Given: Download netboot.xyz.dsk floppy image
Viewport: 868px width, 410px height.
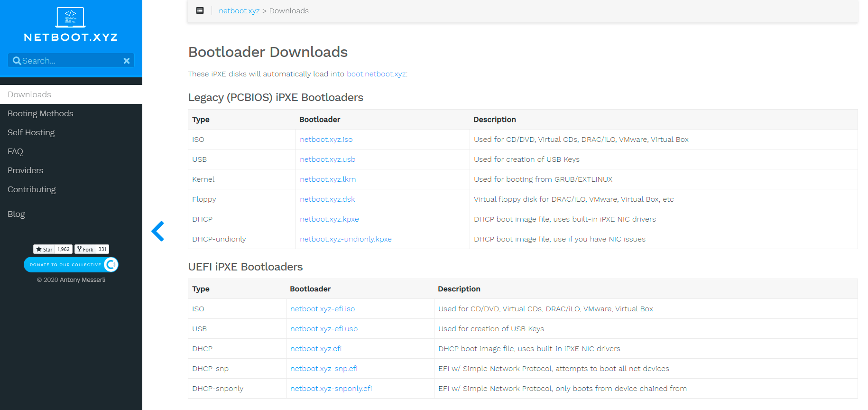Looking at the screenshot, I should tap(327, 199).
